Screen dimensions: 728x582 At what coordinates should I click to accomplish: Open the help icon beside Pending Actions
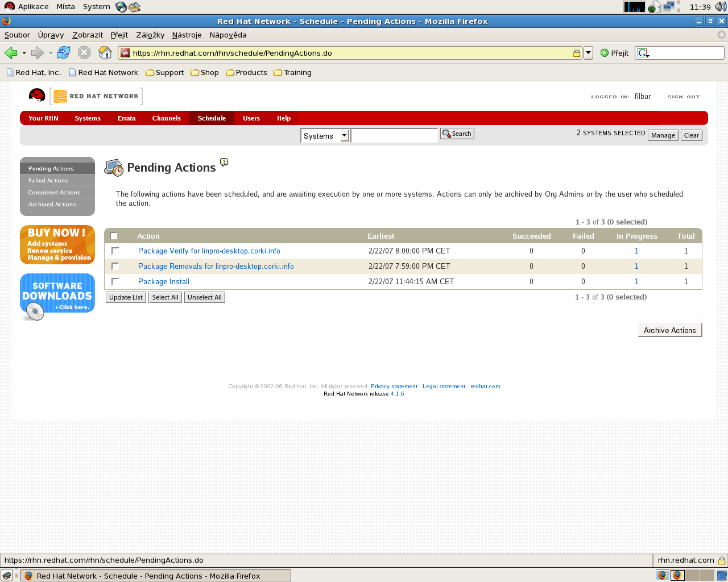[x=224, y=162]
